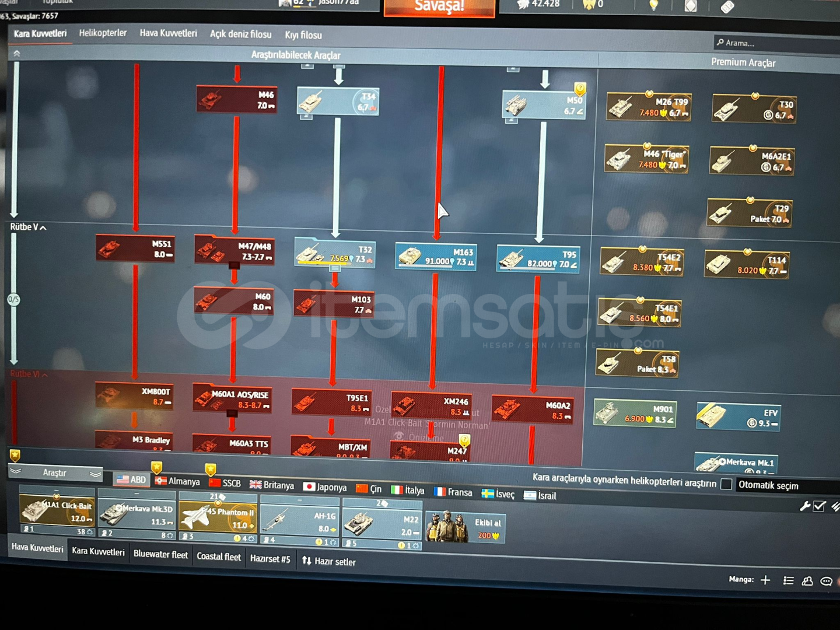
Task: Select the premium T114 vehicle
Action: tap(747, 265)
